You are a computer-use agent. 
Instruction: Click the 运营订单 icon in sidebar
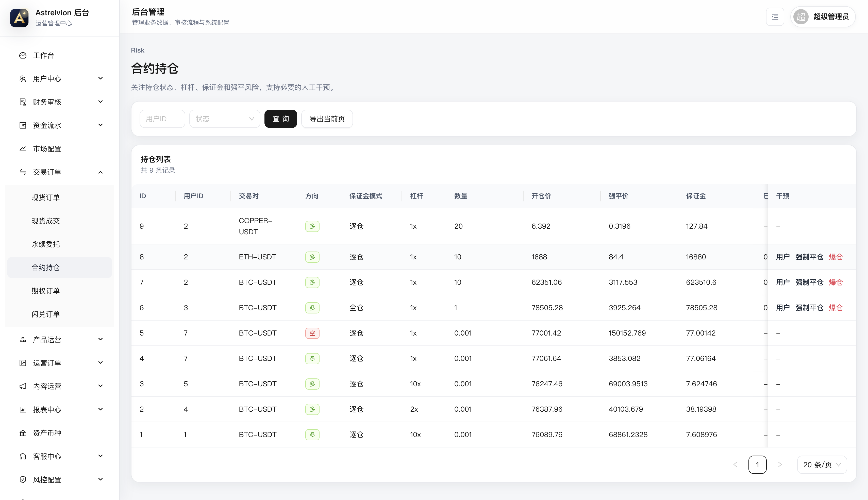click(x=23, y=363)
